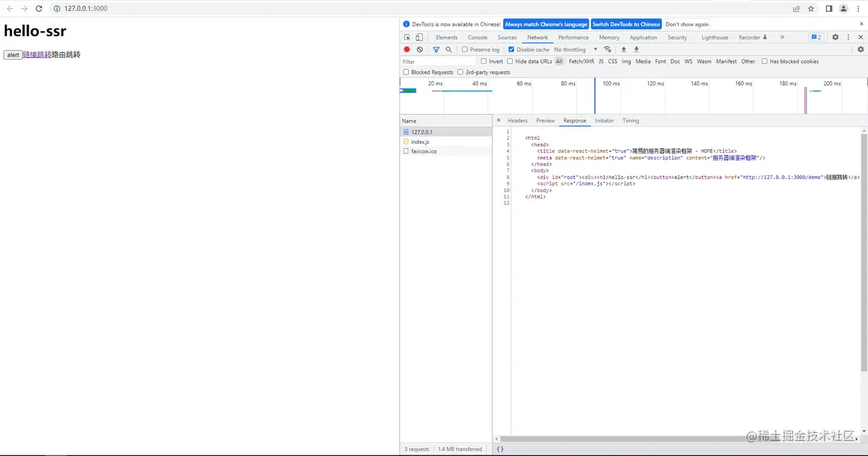Screen dimensions: 868x456
Task: Open the Recorder tab
Action: 753,37
